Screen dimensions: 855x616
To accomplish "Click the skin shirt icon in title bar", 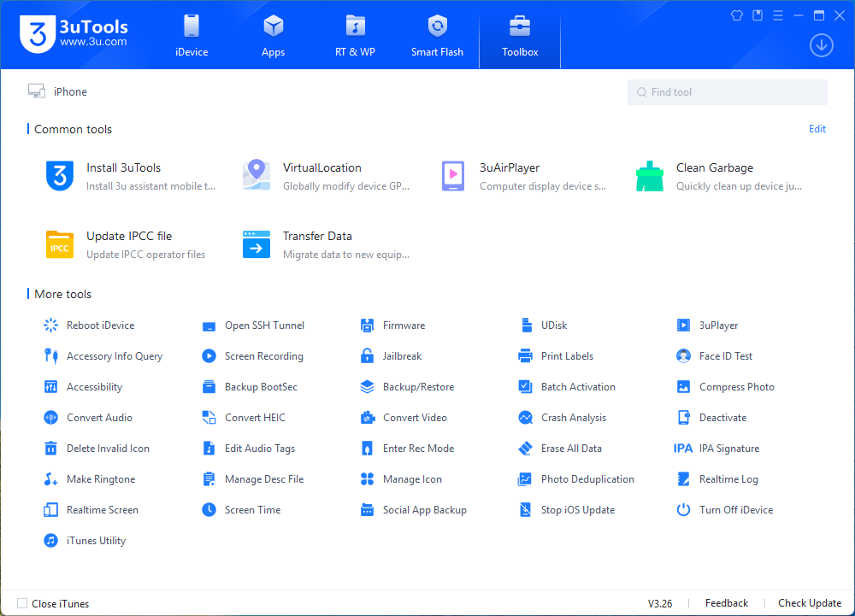I will click(x=737, y=15).
